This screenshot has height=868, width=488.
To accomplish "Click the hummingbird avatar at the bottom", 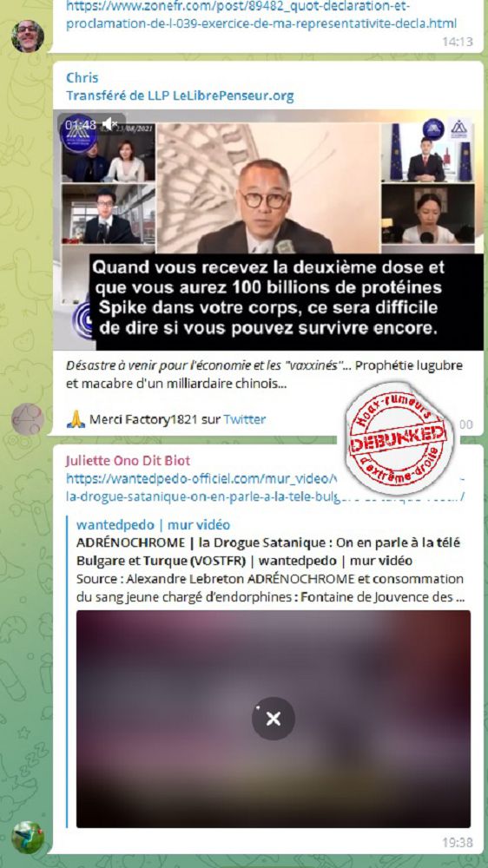I will click(27, 837).
